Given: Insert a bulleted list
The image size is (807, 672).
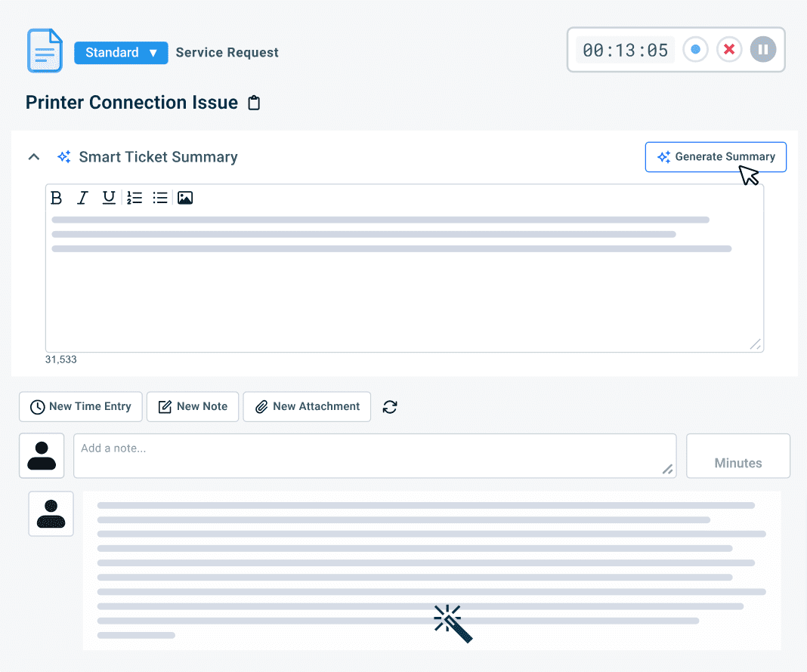Looking at the screenshot, I should click(x=160, y=198).
